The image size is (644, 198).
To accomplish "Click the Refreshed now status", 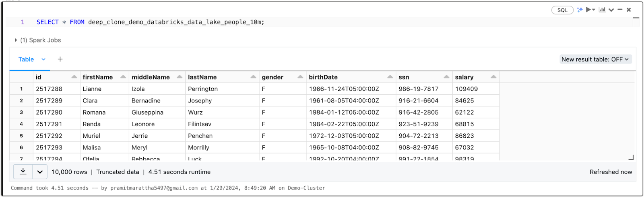I will 611,172.
